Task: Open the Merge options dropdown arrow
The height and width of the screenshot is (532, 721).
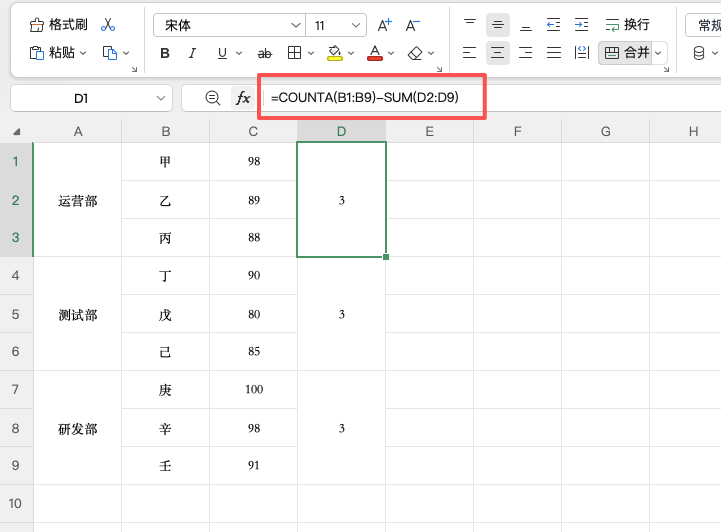Action: 659,53
